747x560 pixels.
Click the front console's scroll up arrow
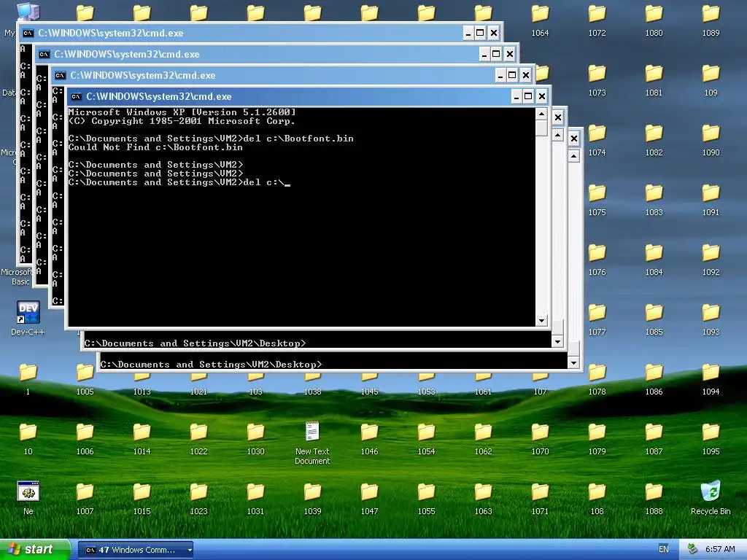tap(541, 114)
